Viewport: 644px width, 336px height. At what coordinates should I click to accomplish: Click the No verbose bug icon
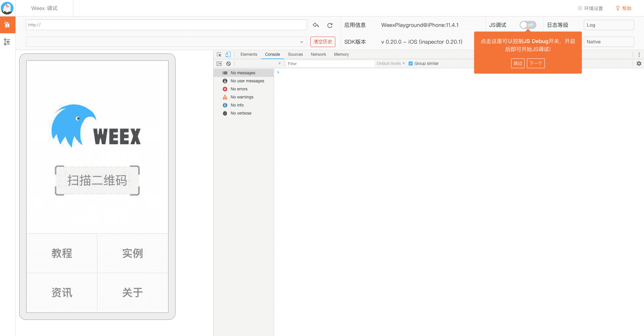pyautogui.click(x=225, y=113)
